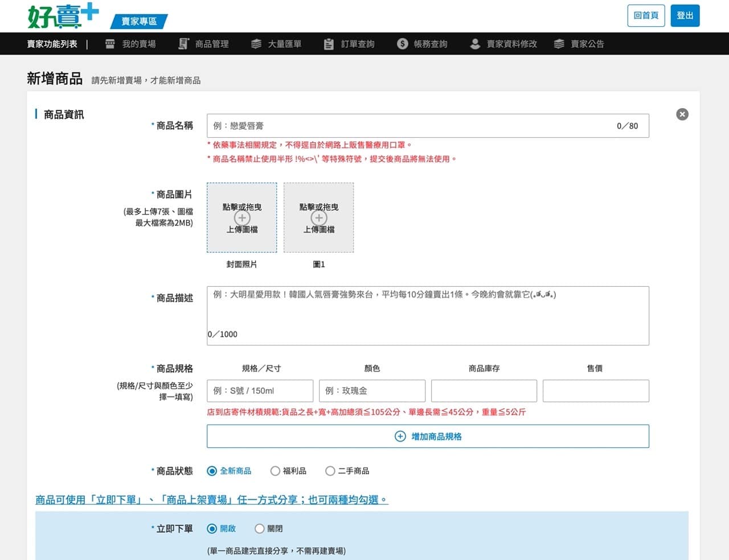Click the 我的賣場 store icon
Image resolution: width=729 pixels, height=560 pixels.
point(110,44)
